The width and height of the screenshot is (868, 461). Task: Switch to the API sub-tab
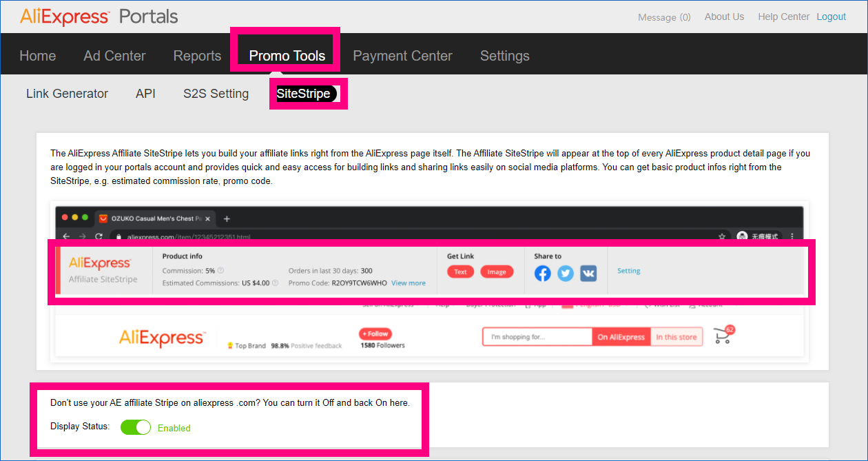pos(146,94)
